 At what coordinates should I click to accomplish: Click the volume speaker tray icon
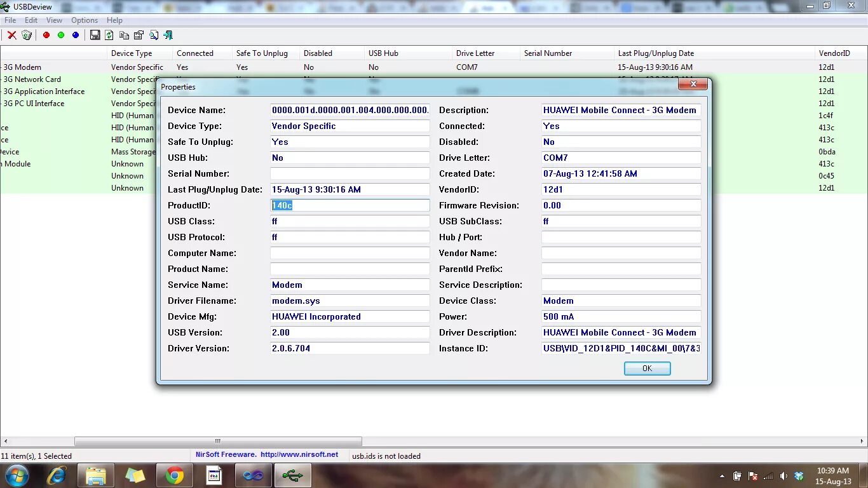point(783,476)
